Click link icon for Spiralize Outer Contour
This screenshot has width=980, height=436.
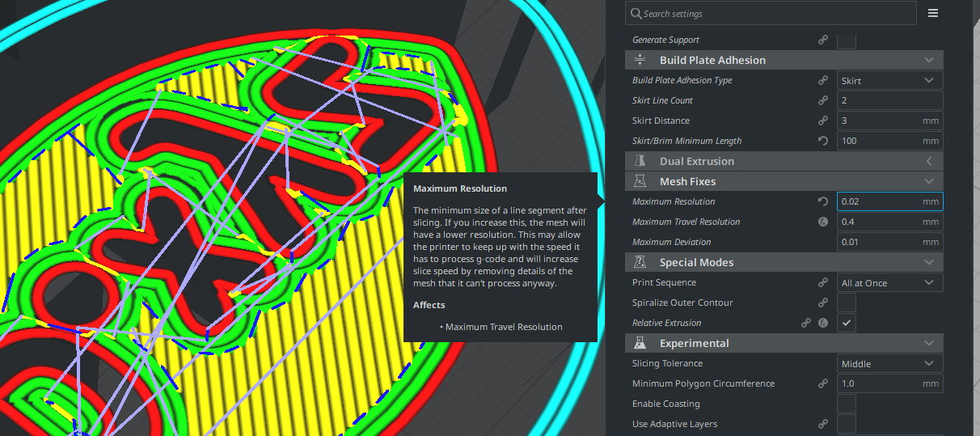click(823, 303)
